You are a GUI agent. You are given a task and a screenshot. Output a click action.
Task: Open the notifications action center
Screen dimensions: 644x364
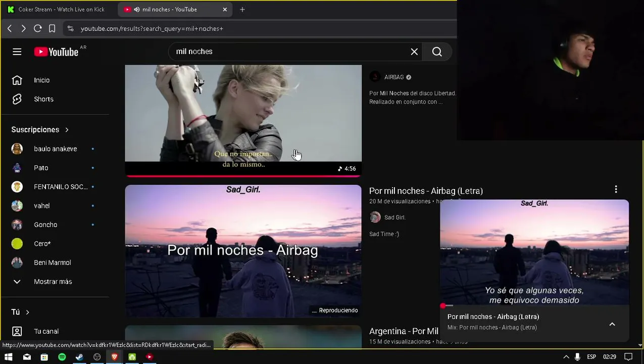pyautogui.click(x=628, y=357)
